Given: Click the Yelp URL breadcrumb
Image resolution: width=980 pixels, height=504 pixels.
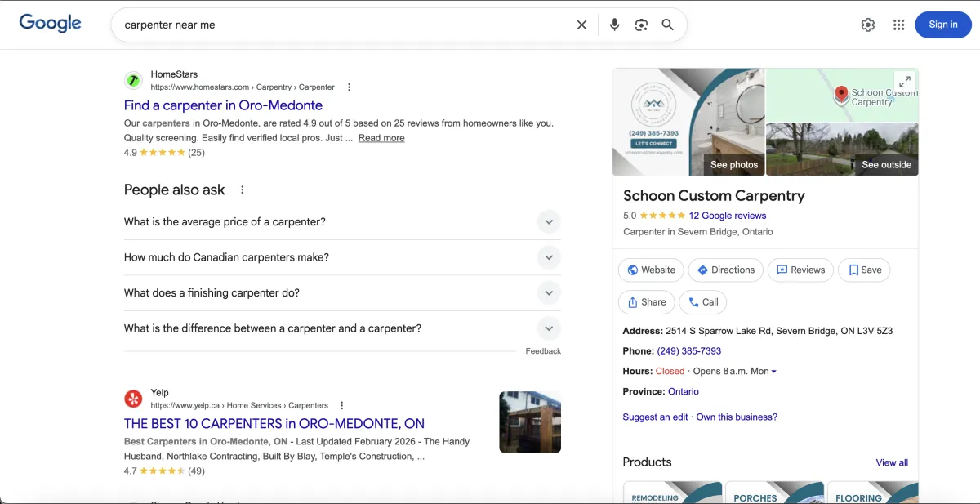Looking at the screenshot, I should point(239,405).
